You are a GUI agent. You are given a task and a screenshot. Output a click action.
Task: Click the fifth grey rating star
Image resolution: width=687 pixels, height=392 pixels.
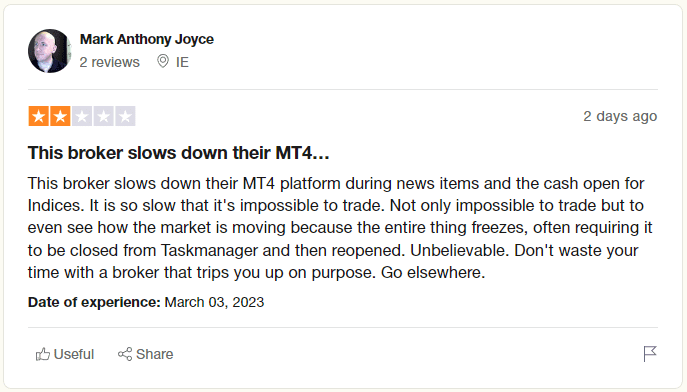click(125, 116)
